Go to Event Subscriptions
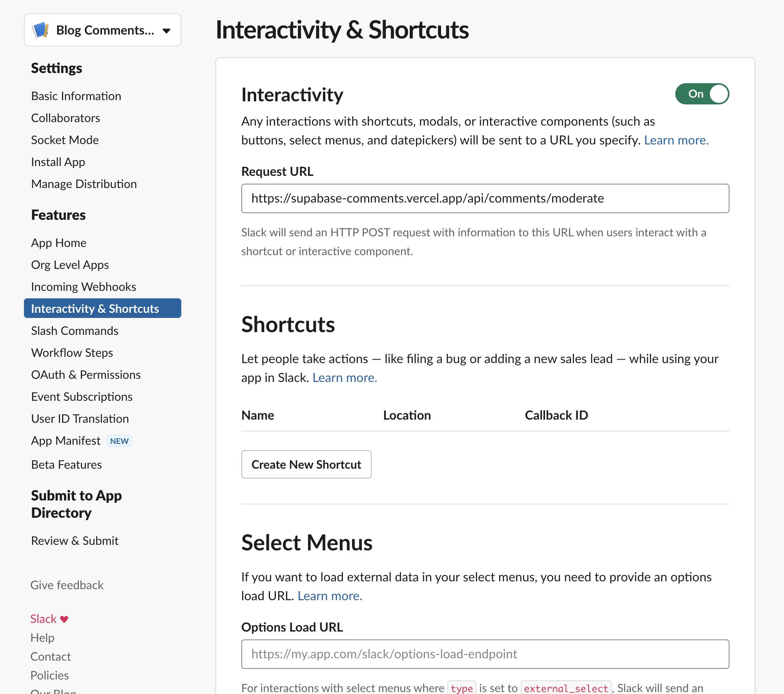The image size is (784, 694). click(x=82, y=396)
